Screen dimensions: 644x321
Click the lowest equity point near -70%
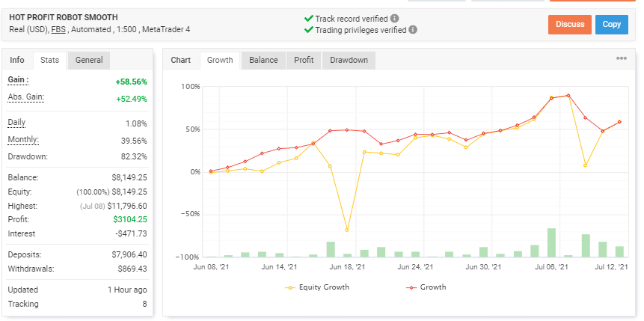coord(346,230)
